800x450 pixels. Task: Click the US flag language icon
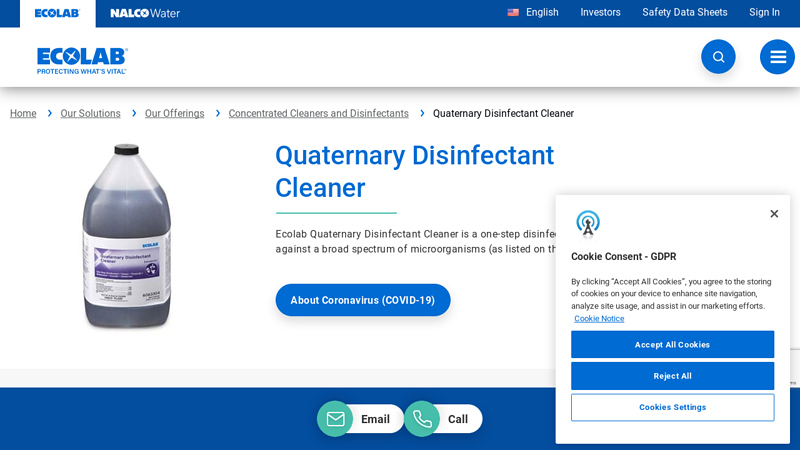coord(513,12)
